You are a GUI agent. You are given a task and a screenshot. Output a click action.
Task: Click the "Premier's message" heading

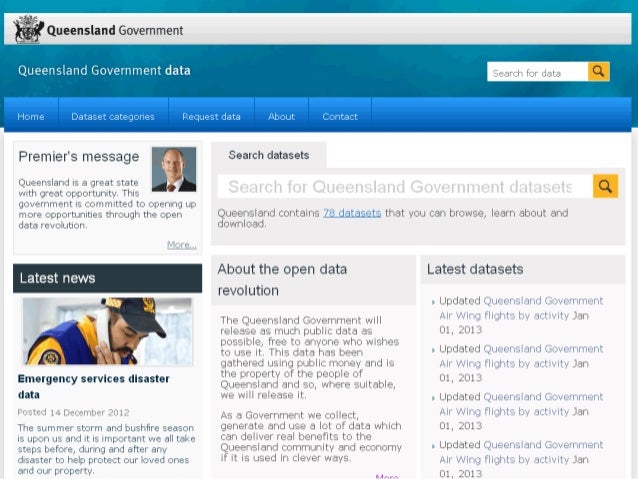(79, 156)
